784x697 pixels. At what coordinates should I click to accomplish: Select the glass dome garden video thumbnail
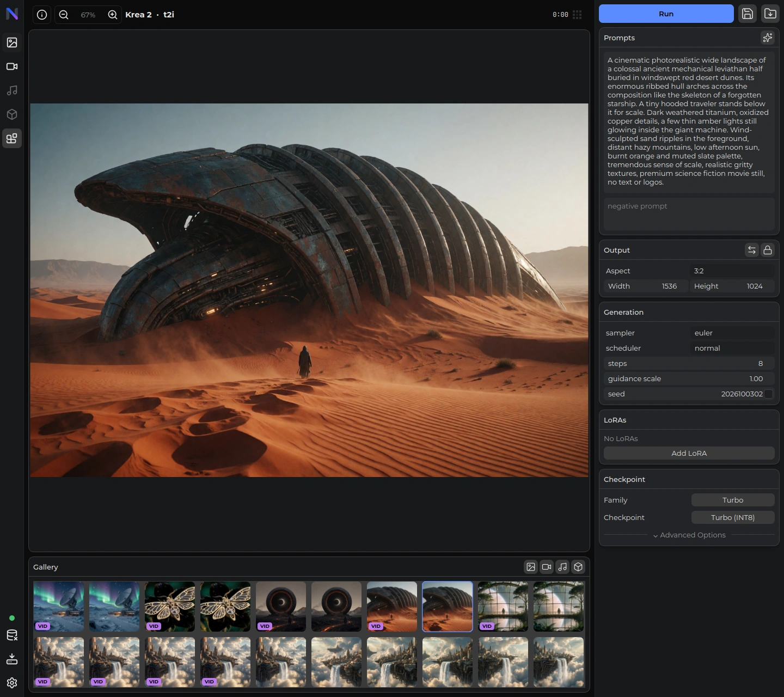(503, 607)
